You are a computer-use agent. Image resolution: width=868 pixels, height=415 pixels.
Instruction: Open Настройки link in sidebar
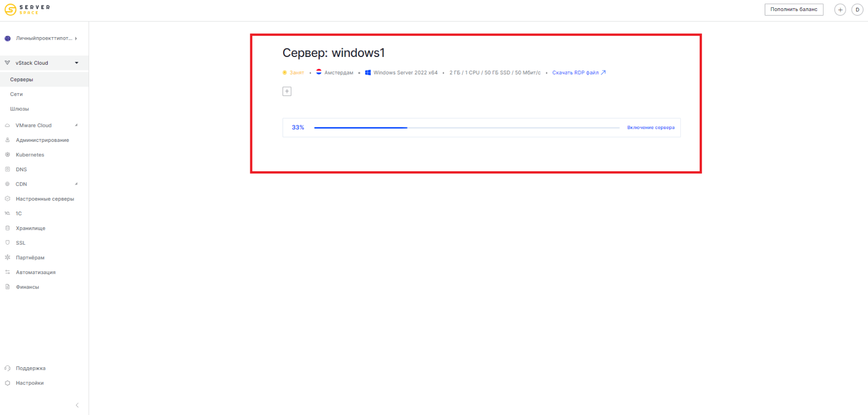point(29,383)
